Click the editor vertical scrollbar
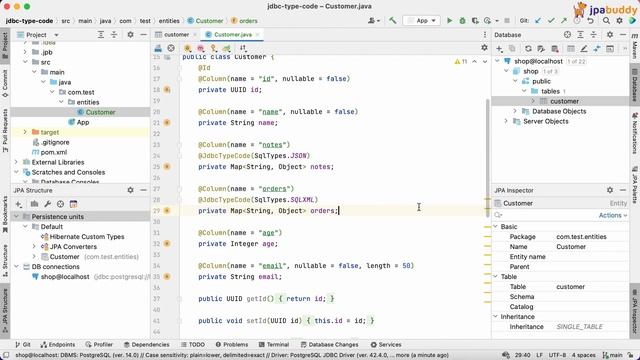 point(487,157)
